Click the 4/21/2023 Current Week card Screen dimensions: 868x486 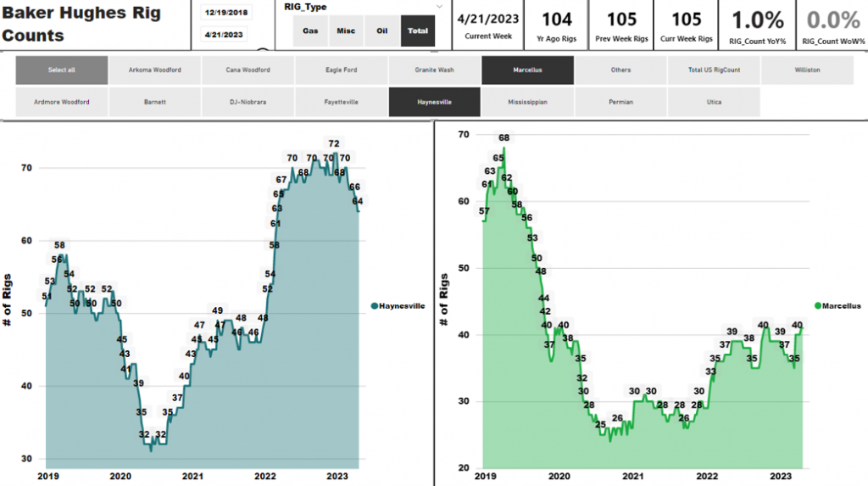tap(488, 25)
